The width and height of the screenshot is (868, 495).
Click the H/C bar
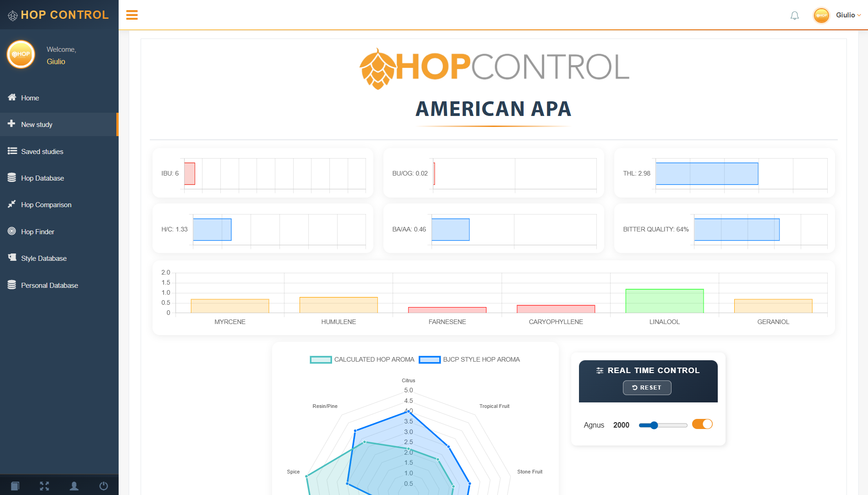pos(212,230)
